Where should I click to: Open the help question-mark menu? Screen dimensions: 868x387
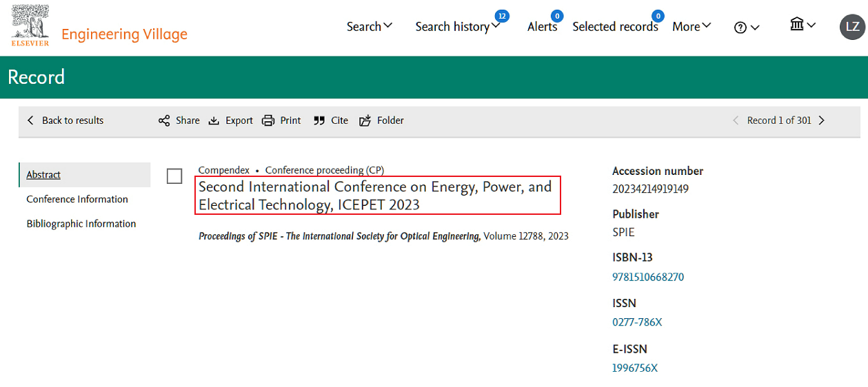tap(747, 27)
